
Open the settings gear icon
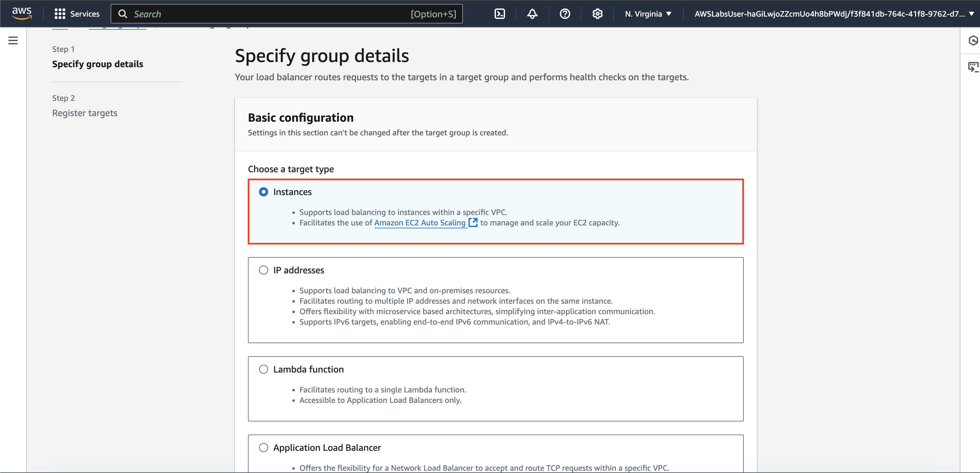(x=597, y=14)
